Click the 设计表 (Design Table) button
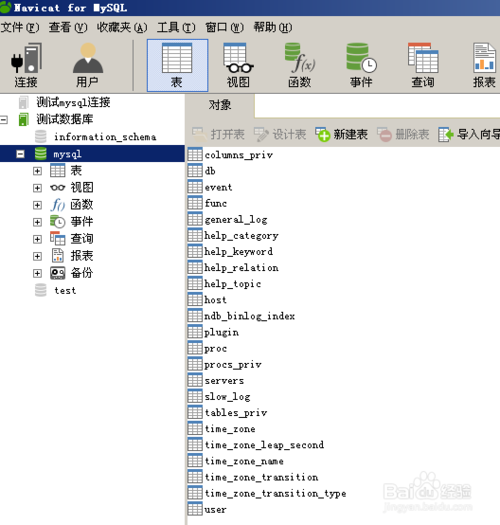Viewport: 500px width, 525px height. [280, 134]
